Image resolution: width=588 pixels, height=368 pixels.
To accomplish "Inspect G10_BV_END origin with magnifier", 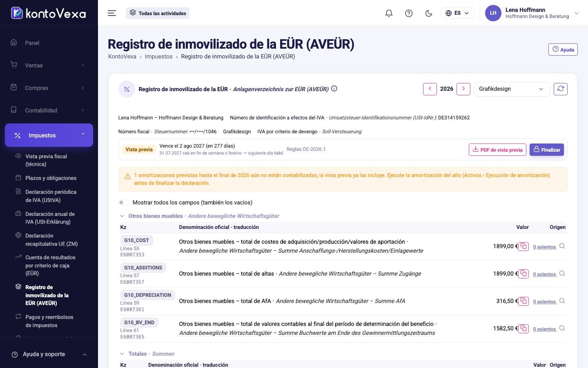I will pos(562,328).
